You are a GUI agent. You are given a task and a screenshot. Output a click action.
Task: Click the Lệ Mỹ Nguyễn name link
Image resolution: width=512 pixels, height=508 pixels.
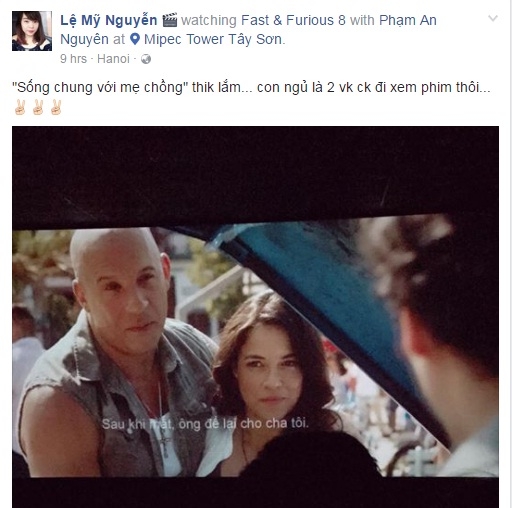[x=109, y=20]
